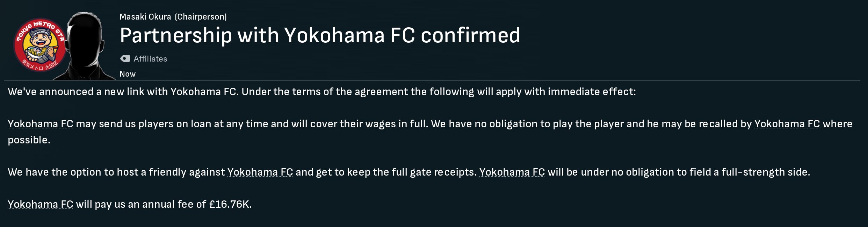868x227 pixels.
Task: Click the chairperson silhouette portrait
Action: coord(85,46)
